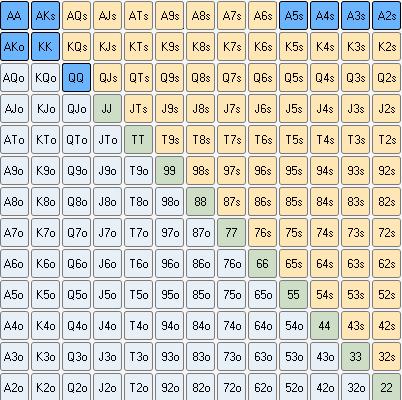Click the Q9o hand cell
The width and height of the screenshot is (402, 400).
(x=76, y=170)
